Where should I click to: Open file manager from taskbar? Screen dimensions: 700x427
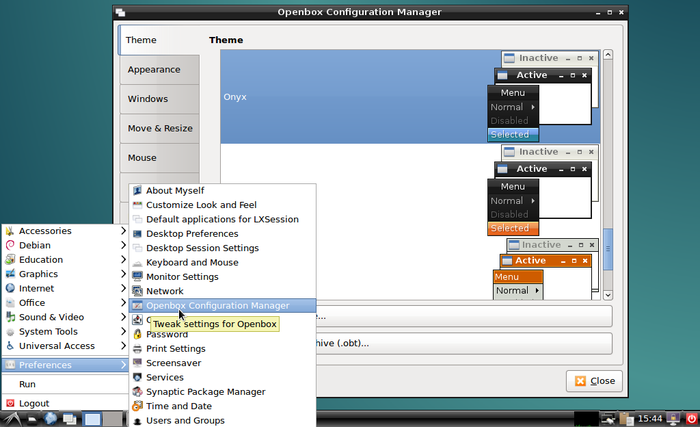tap(33, 419)
